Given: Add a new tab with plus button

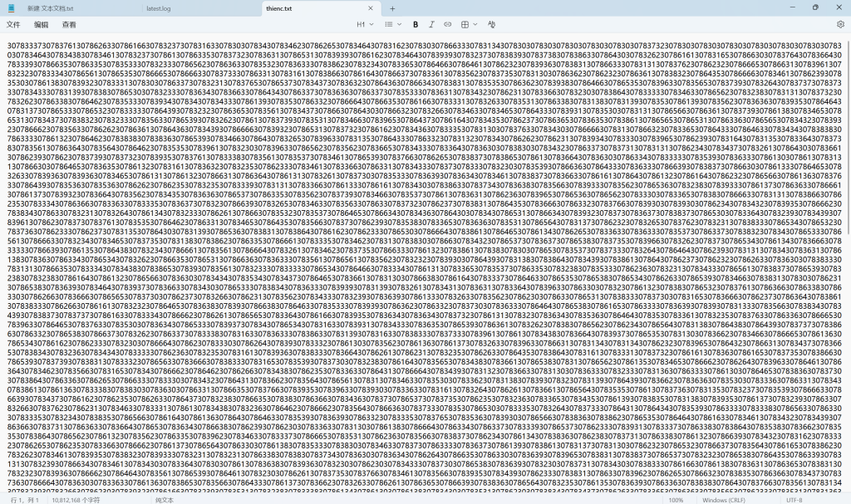Looking at the screenshot, I should 392,7.
